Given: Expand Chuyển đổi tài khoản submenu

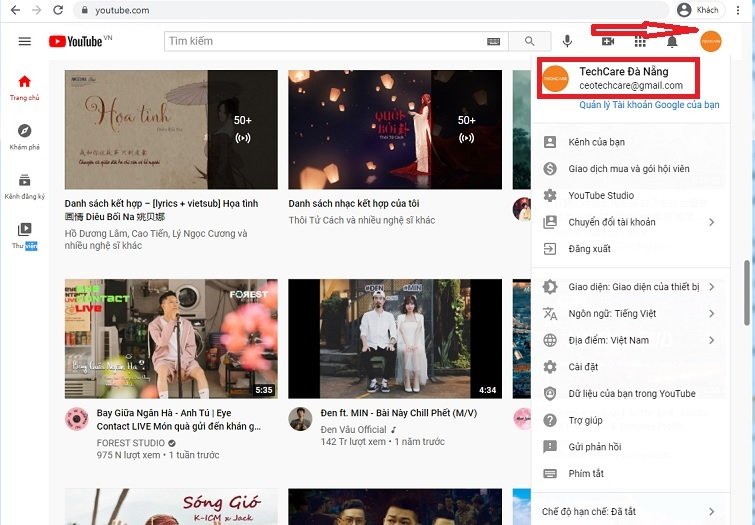Looking at the screenshot, I should (631, 222).
